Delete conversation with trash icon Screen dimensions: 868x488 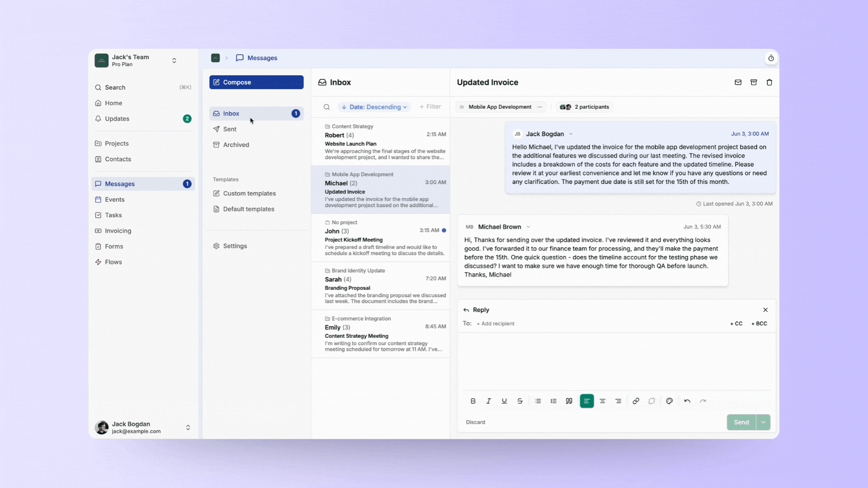tap(769, 82)
